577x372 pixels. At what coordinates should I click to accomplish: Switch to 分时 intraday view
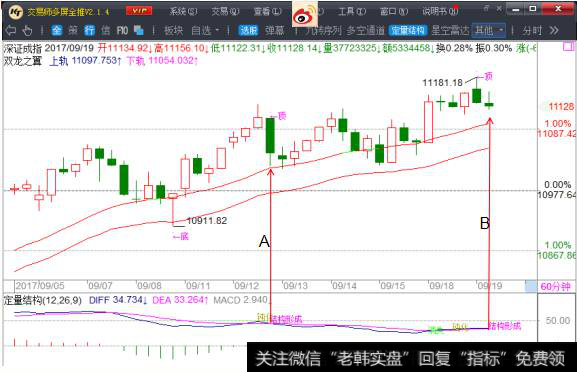point(532,31)
